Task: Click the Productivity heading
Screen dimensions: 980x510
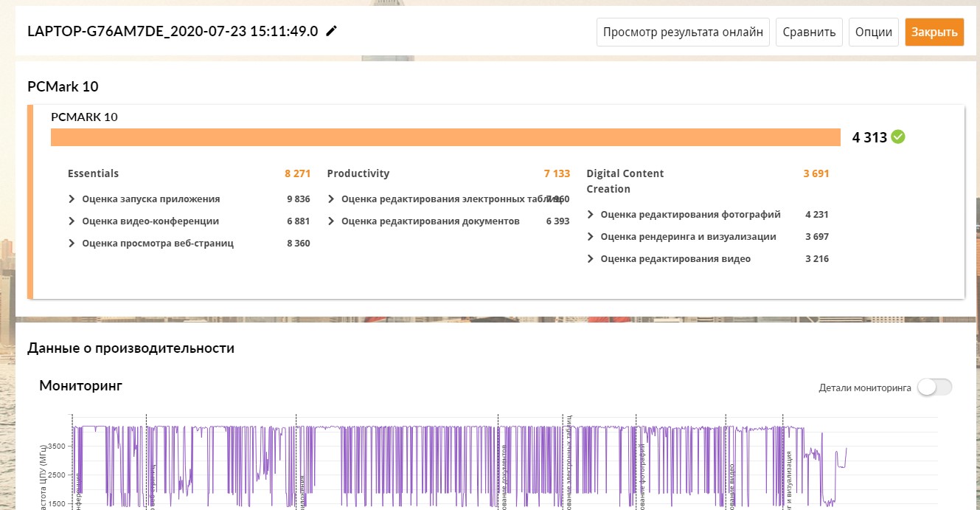Action: click(358, 174)
